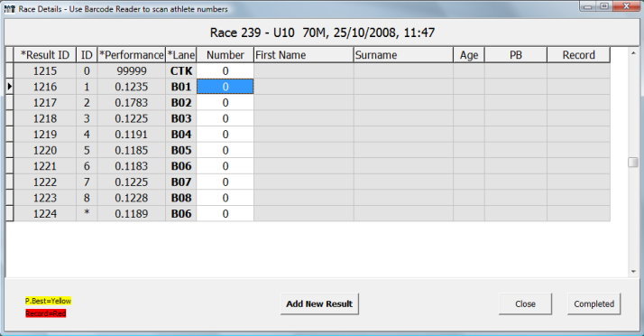The image size is (644, 336).
Task: Click the current-row arrow for result 1216
Action: (x=9, y=87)
